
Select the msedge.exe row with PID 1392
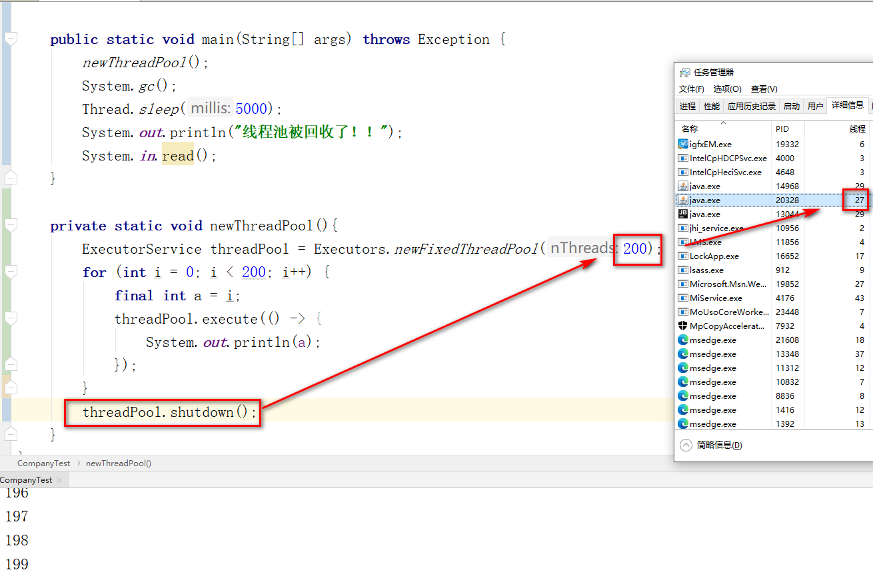[773, 424]
